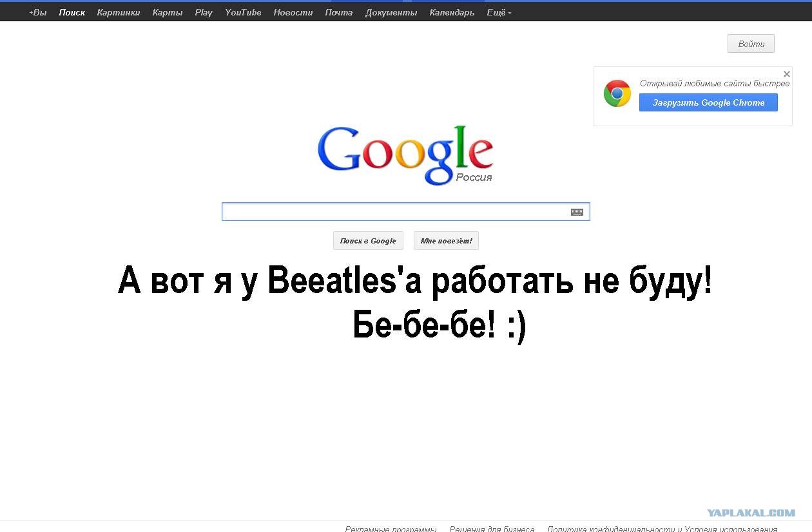The width and height of the screenshot is (812, 532).
Task: Open Календарь from the top bar
Action: point(452,12)
